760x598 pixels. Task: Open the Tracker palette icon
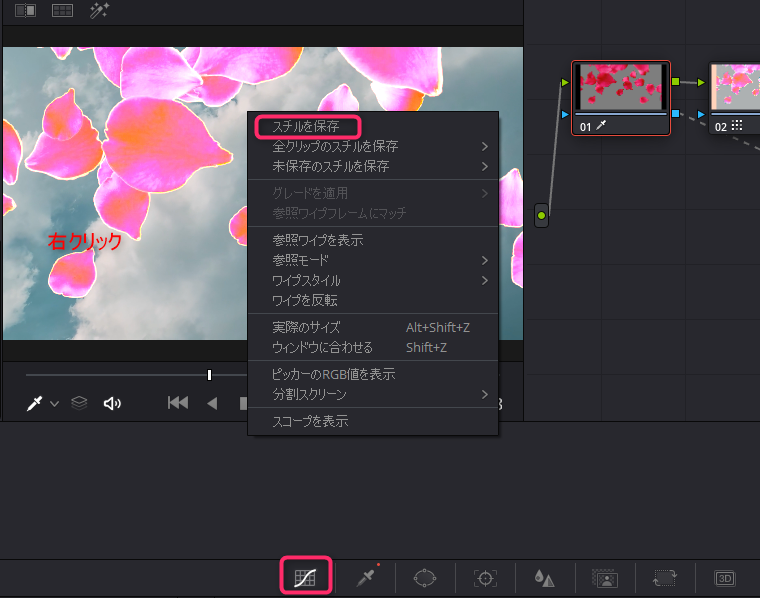485,578
